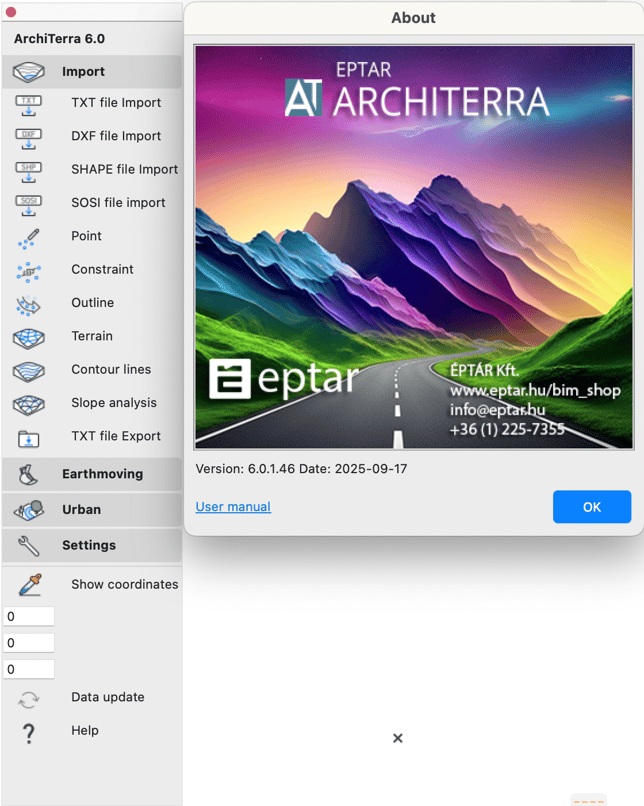The height and width of the screenshot is (806, 644).
Task: Collapse the Import section header
Action: [91, 72]
